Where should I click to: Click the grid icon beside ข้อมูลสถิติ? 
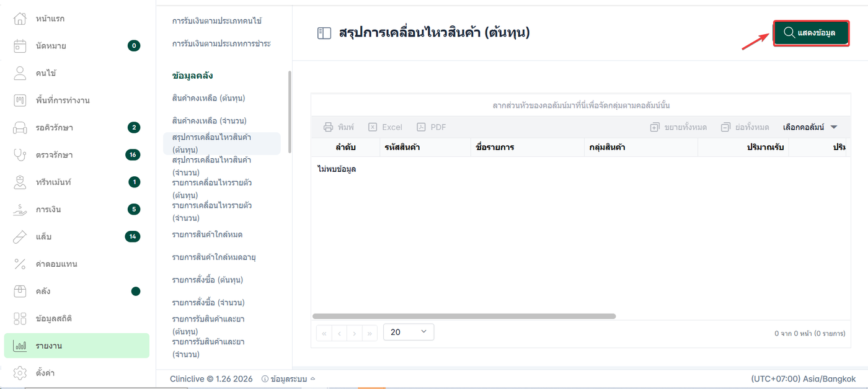coord(20,318)
